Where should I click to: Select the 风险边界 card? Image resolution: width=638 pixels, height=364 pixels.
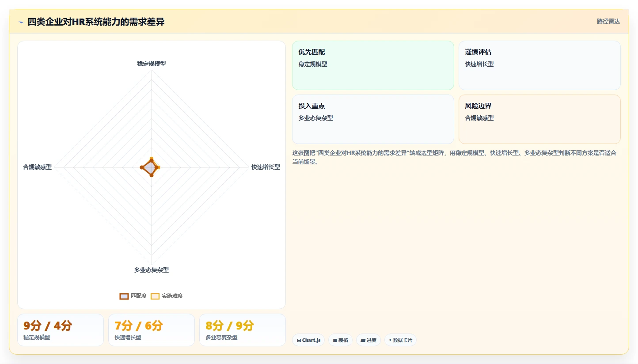pos(539,119)
